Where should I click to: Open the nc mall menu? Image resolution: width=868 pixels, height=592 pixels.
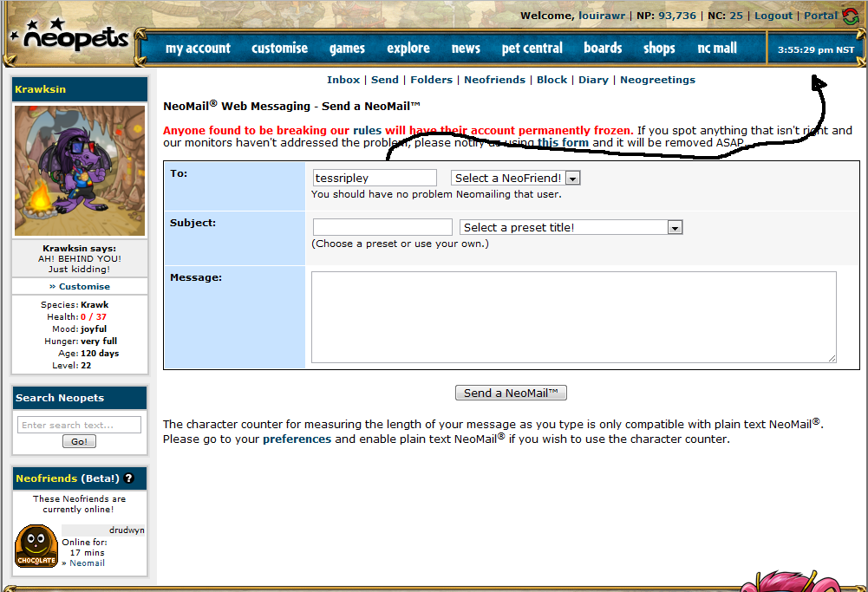click(x=717, y=49)
